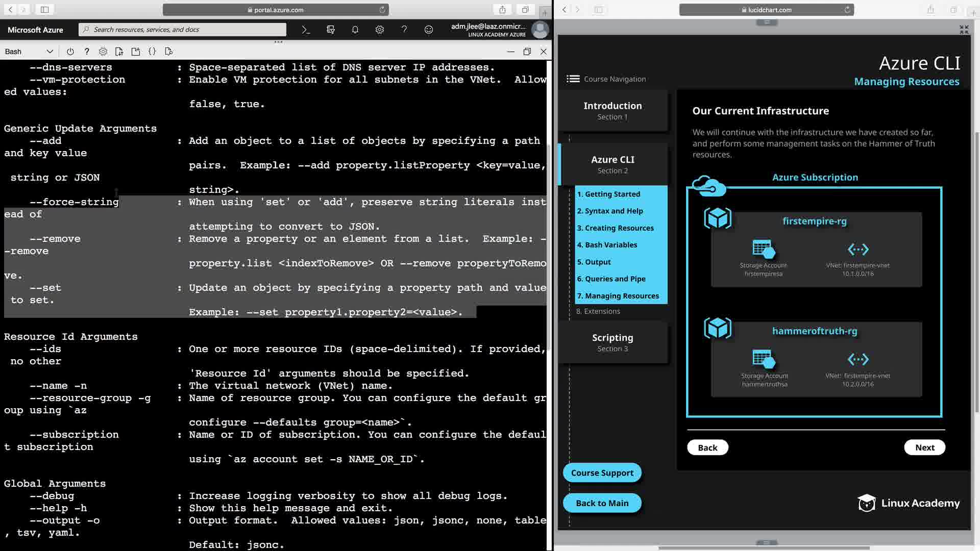
Task: Click the Next button
Action: 924,447
